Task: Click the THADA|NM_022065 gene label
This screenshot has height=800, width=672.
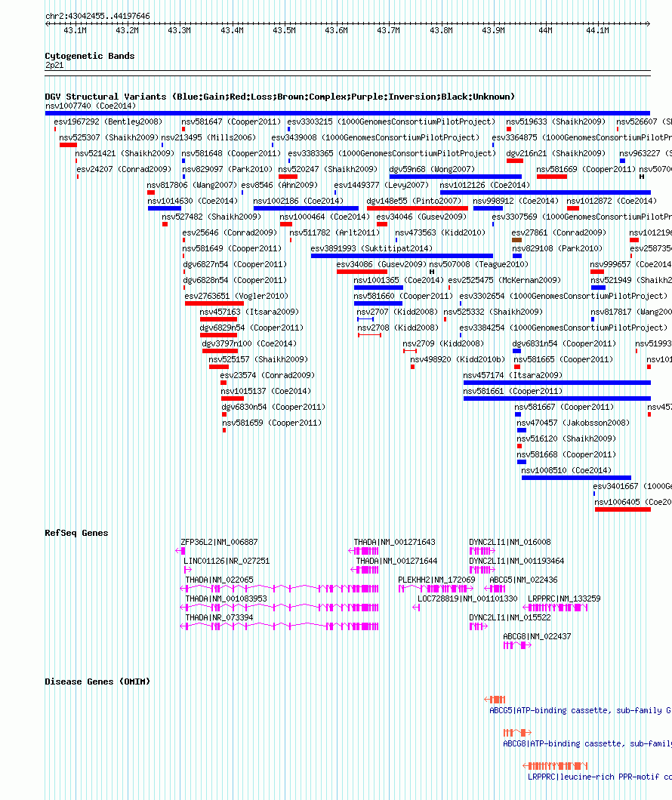Action: pyautogui.click(x=220, y=580)
